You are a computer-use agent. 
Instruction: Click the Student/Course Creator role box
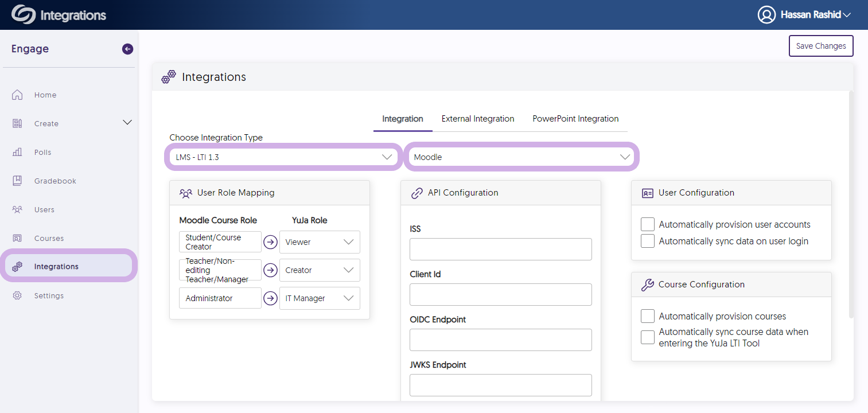220,242
